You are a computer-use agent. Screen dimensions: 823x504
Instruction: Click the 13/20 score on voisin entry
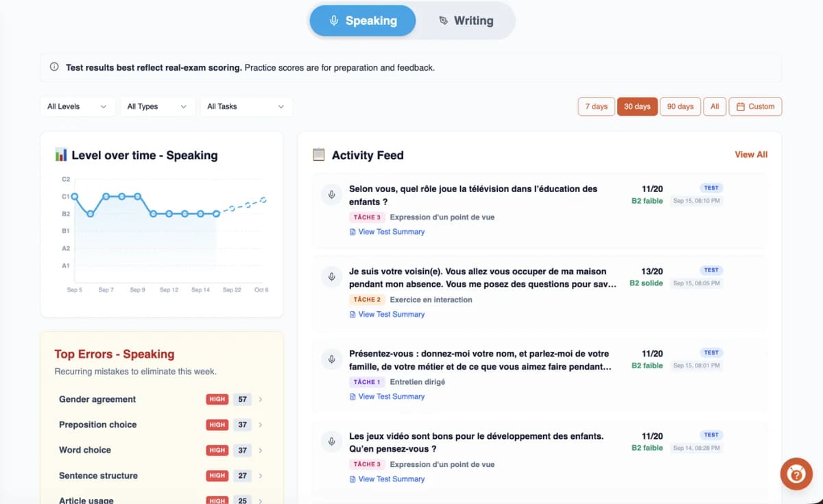point(652,272)
